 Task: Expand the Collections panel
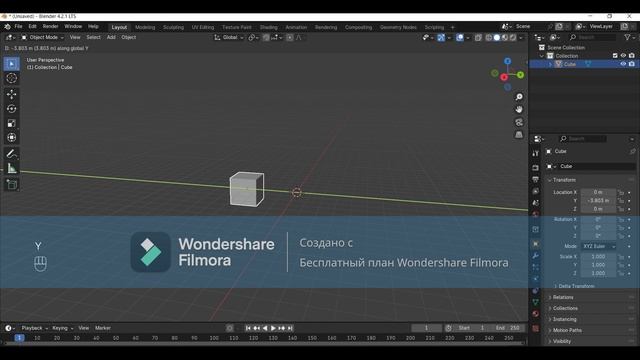coord(565,309)
